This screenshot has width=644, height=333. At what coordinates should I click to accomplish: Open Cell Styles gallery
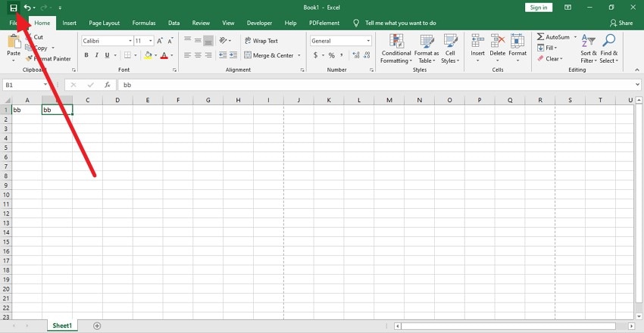pos(450,48)
